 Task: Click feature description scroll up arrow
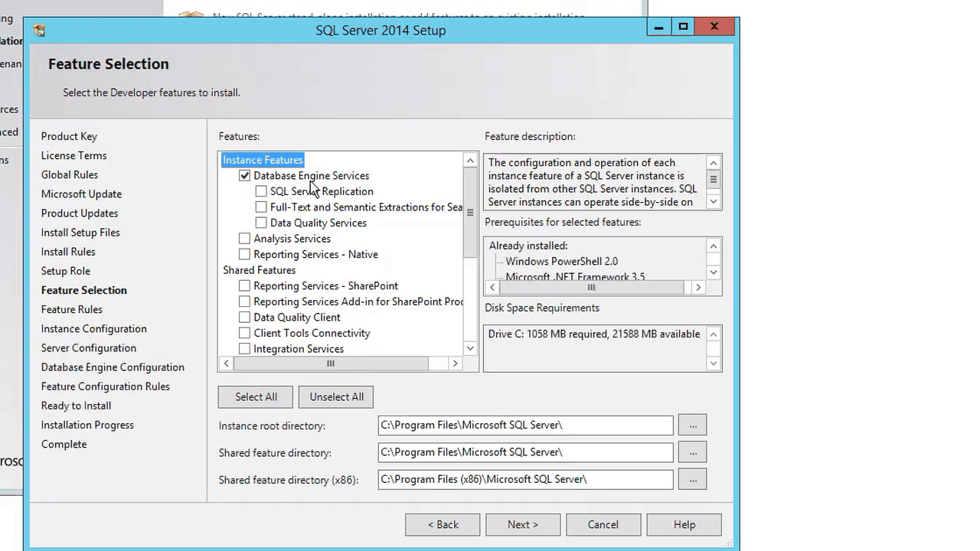[x=713, y=162]
